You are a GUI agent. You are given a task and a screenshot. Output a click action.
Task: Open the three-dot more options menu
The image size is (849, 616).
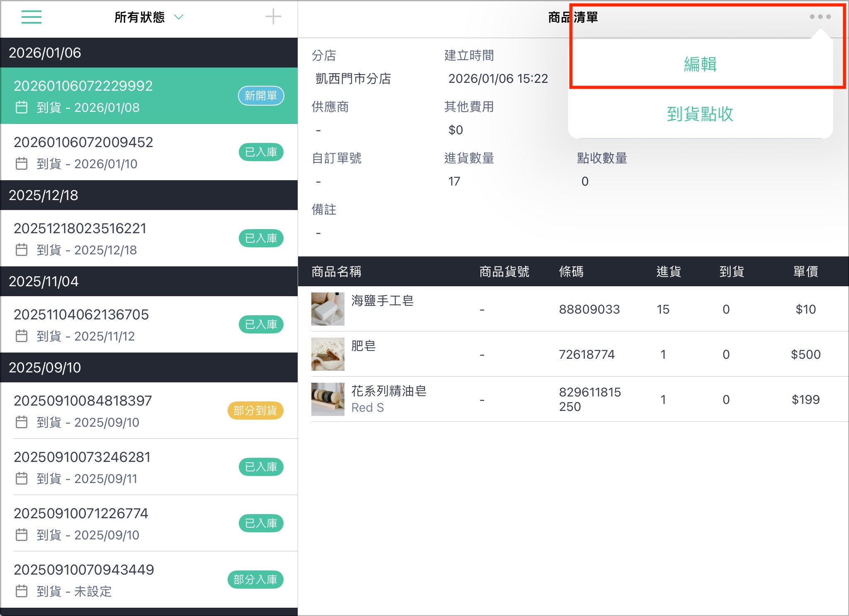(820, 17)
